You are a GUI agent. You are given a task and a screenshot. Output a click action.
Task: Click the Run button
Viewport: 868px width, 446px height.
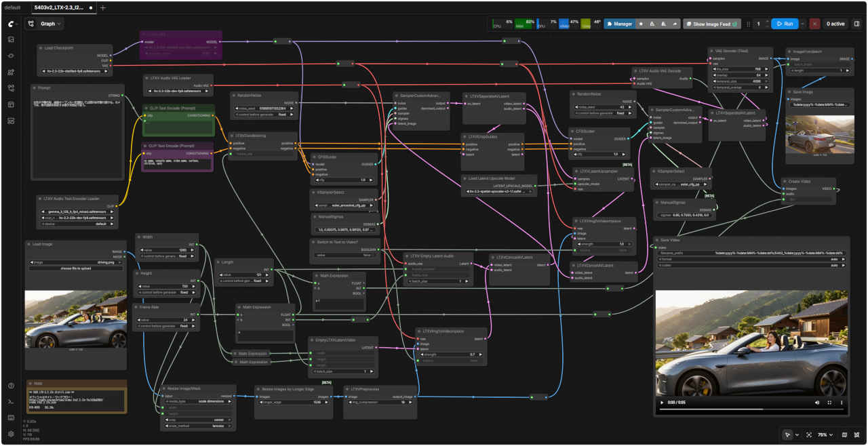(x=785, y=24)
